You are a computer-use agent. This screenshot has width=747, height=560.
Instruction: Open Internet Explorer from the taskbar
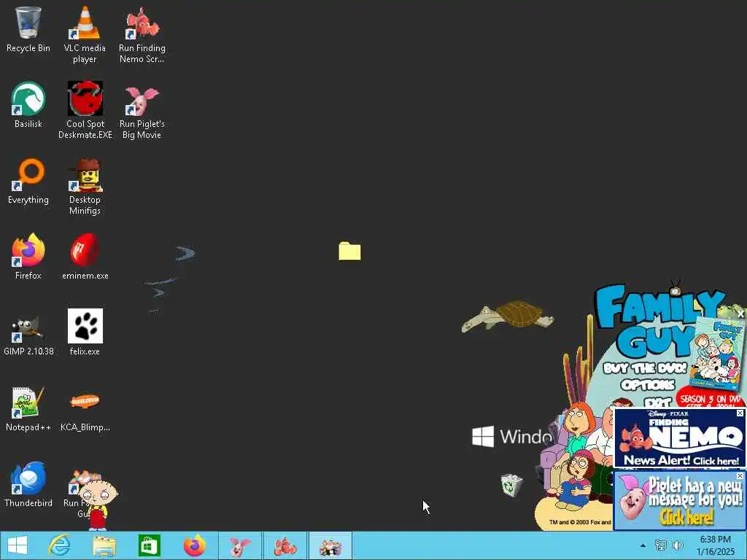(x=60, y=545)
